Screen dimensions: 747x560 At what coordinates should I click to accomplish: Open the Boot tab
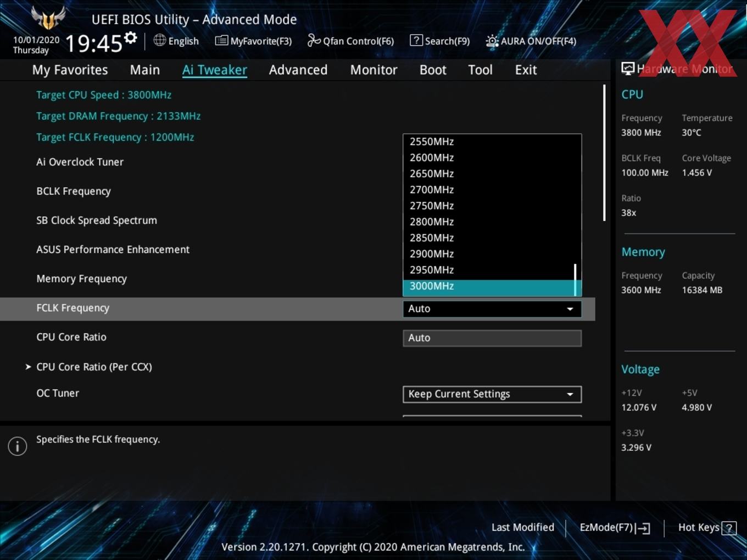coord(433,70)
